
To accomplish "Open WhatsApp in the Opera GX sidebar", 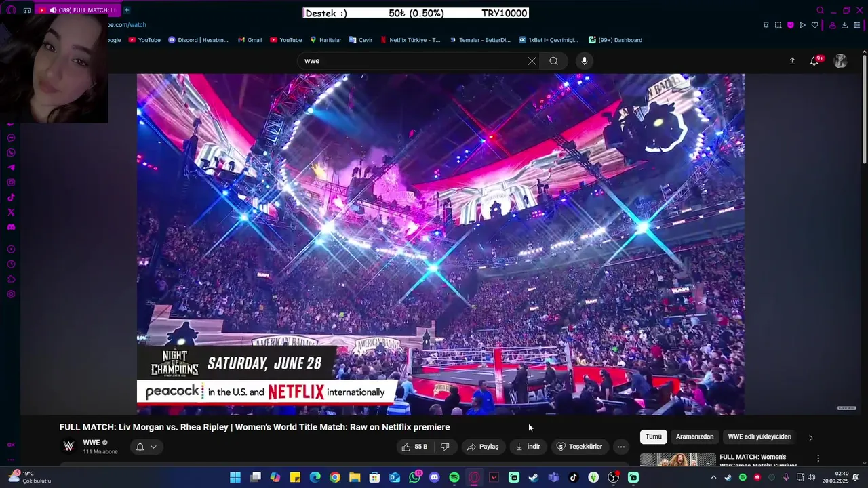I will click(11, 152).
